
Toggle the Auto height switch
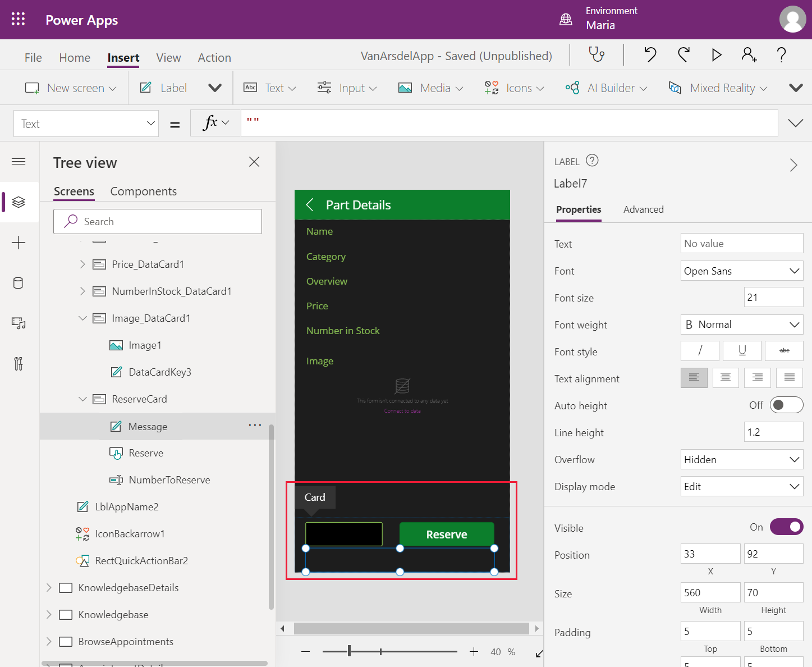coord(786,405)
